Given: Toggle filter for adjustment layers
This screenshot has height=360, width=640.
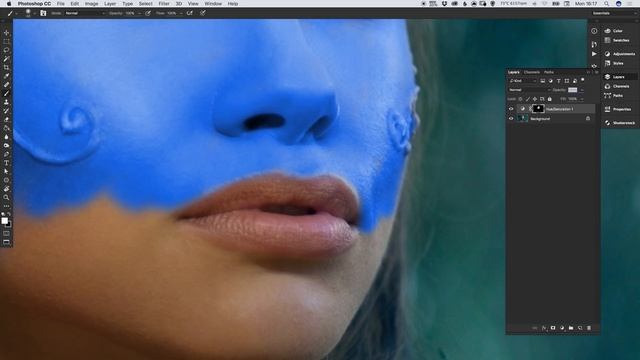Looking at the screenshot, I should click(x=551, y=81).
